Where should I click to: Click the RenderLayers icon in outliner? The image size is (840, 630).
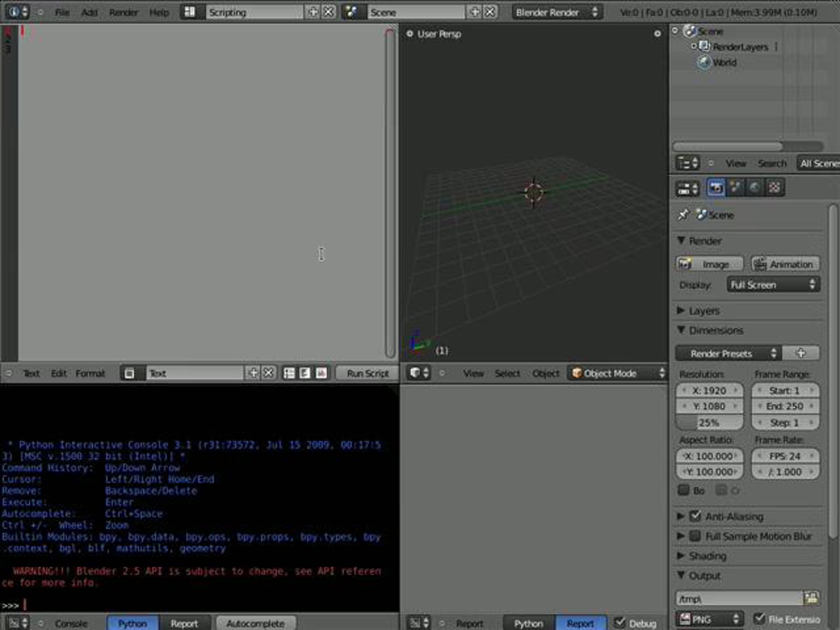tap(705, 46)
